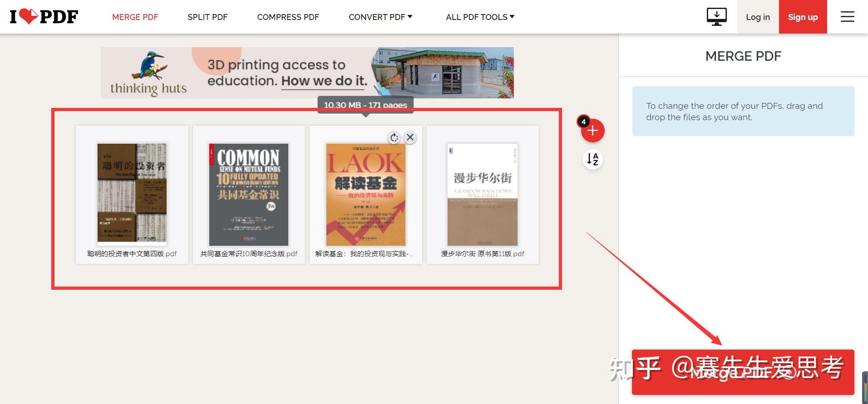The image size is (868, 404).
Task: Click the thinking huts banner ad
Action: pyautogui.click(x=307, y=73)
